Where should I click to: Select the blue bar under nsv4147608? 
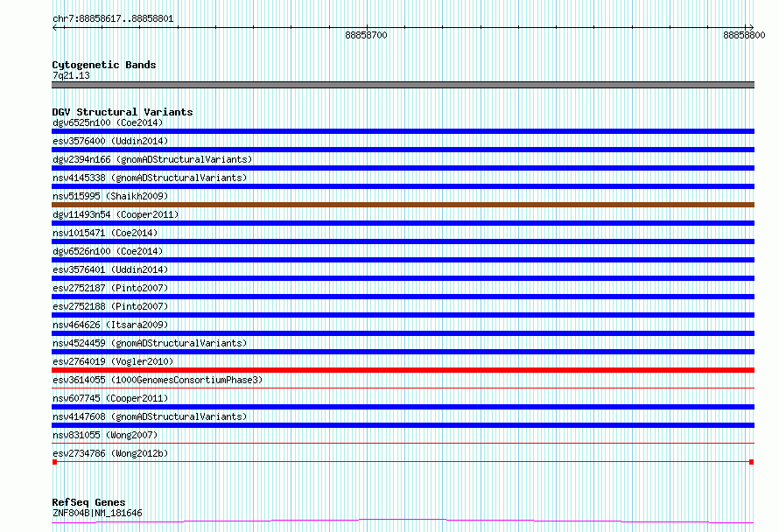(403, 425)
